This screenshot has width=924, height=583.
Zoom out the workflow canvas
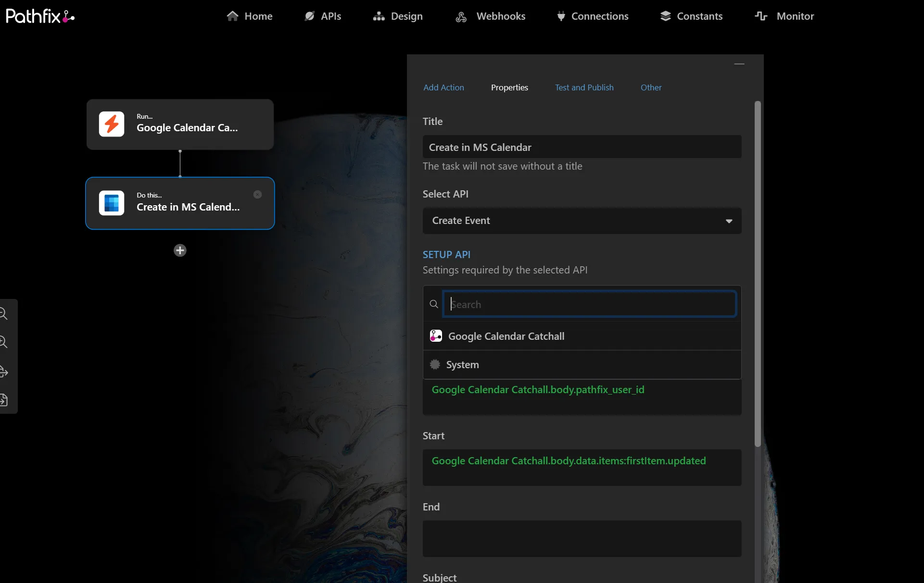3,314
